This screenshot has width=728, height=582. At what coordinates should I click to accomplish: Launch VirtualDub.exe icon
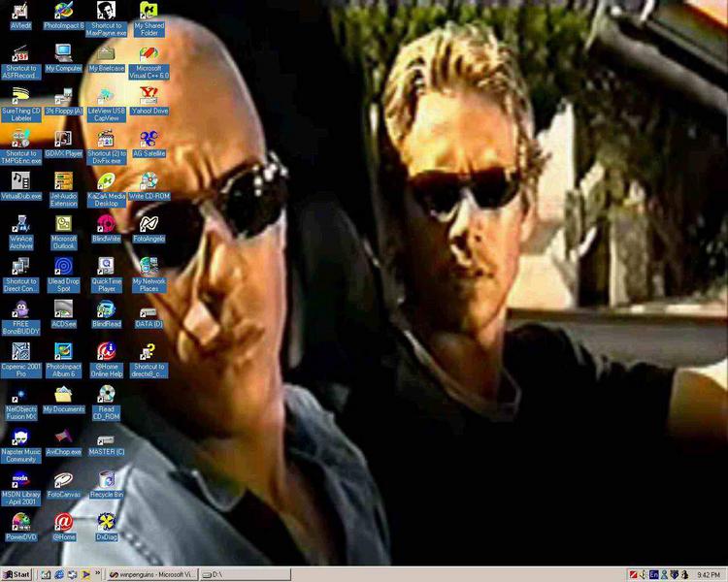coord(20,186)
